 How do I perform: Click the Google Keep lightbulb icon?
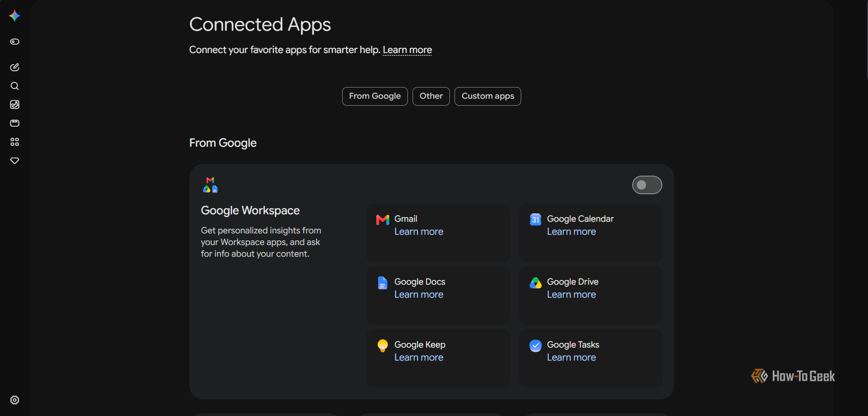coord(382,346)
